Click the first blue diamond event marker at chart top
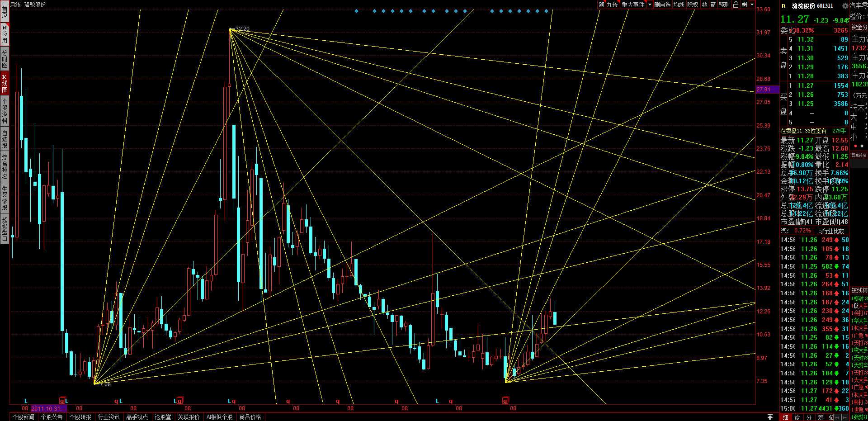 tap(356, 11)
